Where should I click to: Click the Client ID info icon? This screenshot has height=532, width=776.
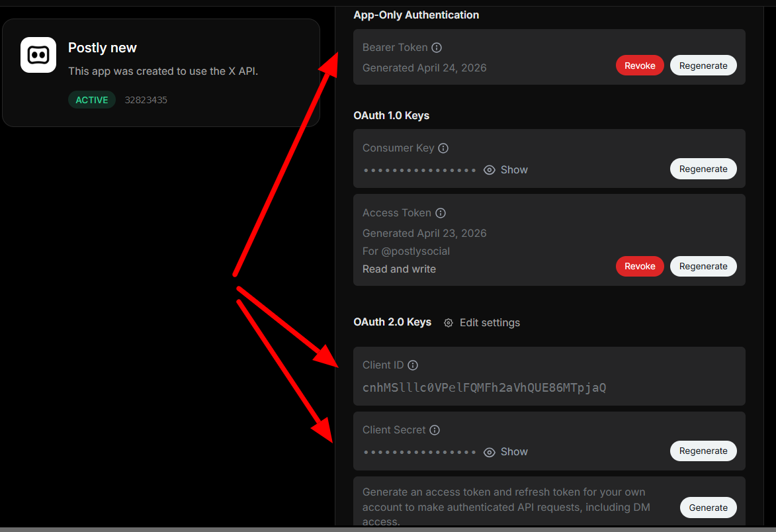click(412, 365)
